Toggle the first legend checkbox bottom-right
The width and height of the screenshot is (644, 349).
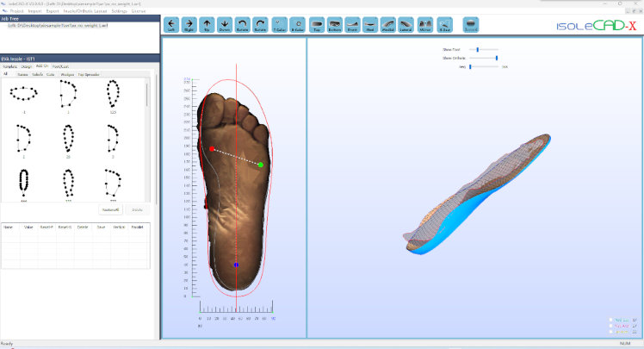(610, 320)
